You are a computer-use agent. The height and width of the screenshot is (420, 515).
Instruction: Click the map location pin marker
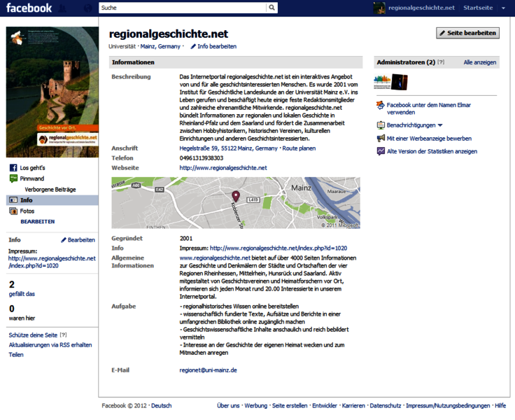(x=236, y=196)
